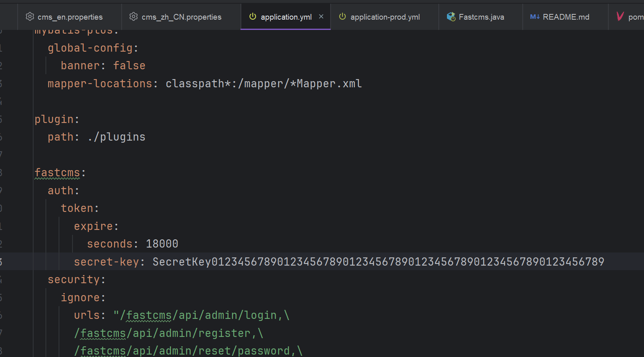Click the YAML icon on application-prod.yml tab
Screen dimensions: 644x357
coord(342,16)
